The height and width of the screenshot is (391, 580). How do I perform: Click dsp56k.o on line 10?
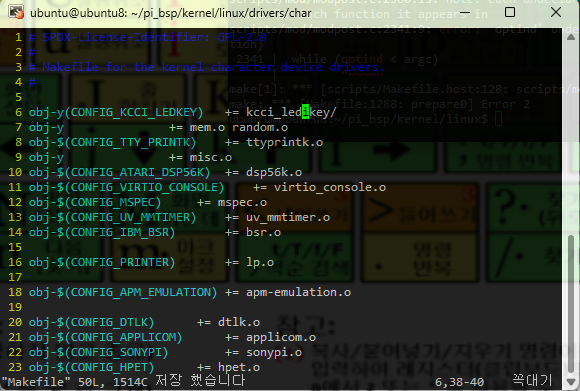pyautogui.click(x=274, y=172)
